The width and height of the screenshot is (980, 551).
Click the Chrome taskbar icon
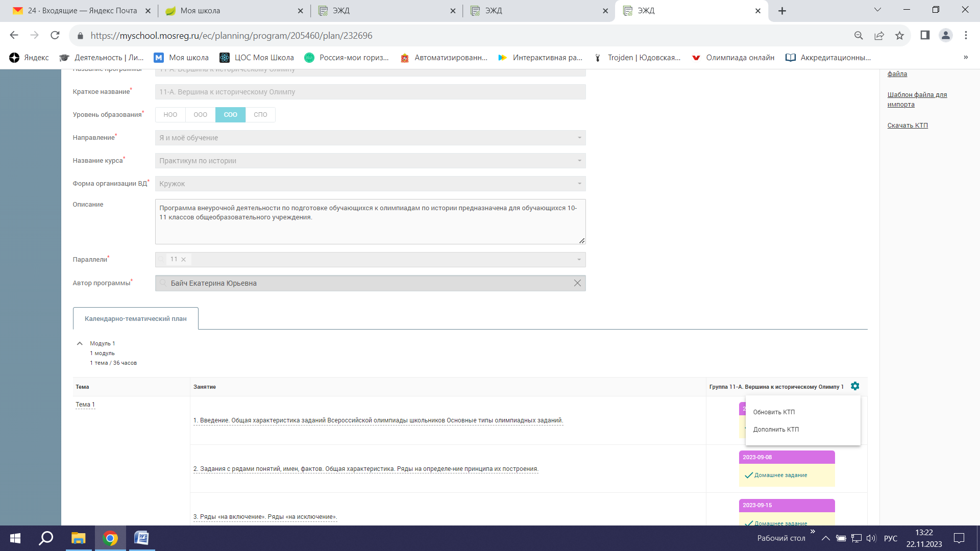point(110,538)
